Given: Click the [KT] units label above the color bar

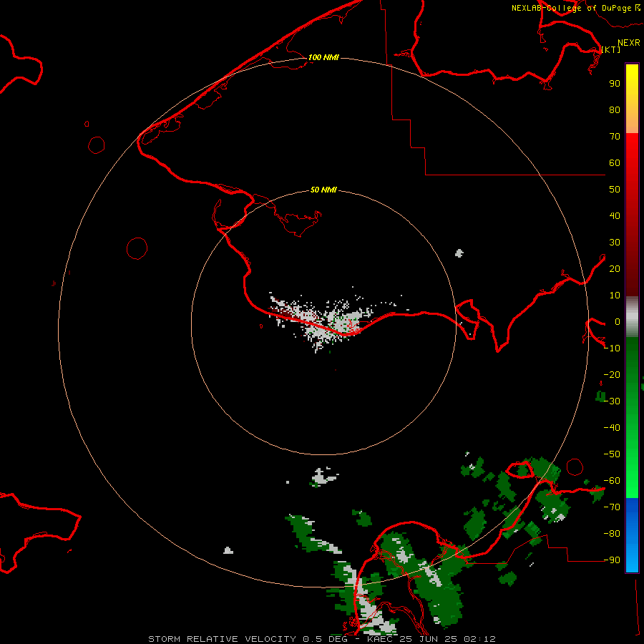Looking at the screenshot, I should pyautogui.click(x=611, y=49).
